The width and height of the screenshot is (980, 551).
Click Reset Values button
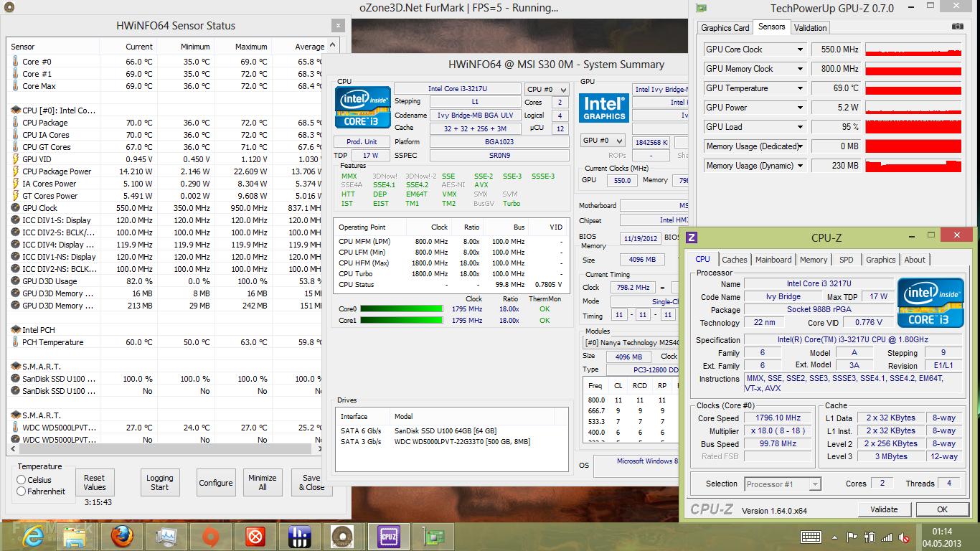pos(94,483)
